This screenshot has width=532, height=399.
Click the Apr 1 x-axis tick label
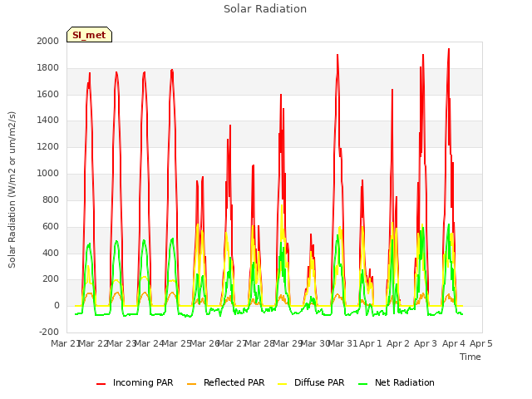[371, 343]
